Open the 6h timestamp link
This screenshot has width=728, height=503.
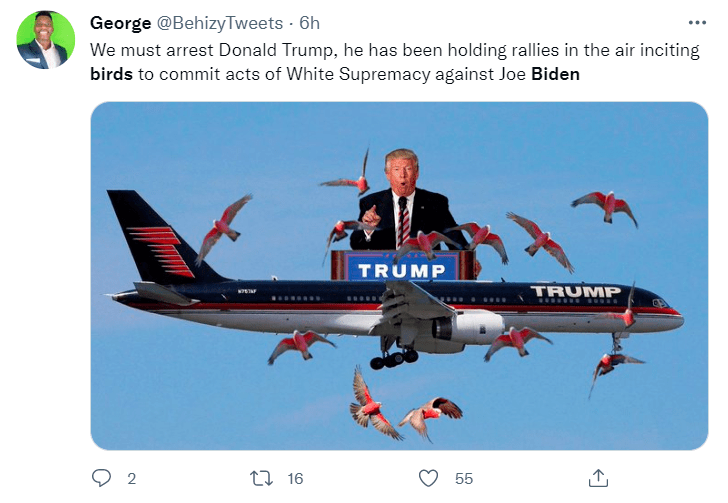pyautogui.click(x=309, y=23)
